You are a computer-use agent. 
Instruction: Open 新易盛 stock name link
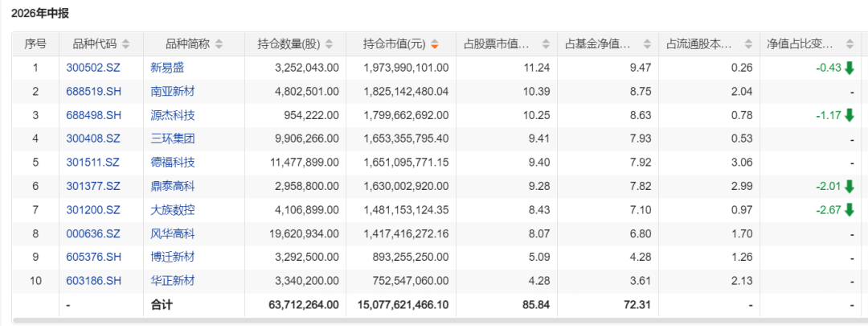point(167,68)
